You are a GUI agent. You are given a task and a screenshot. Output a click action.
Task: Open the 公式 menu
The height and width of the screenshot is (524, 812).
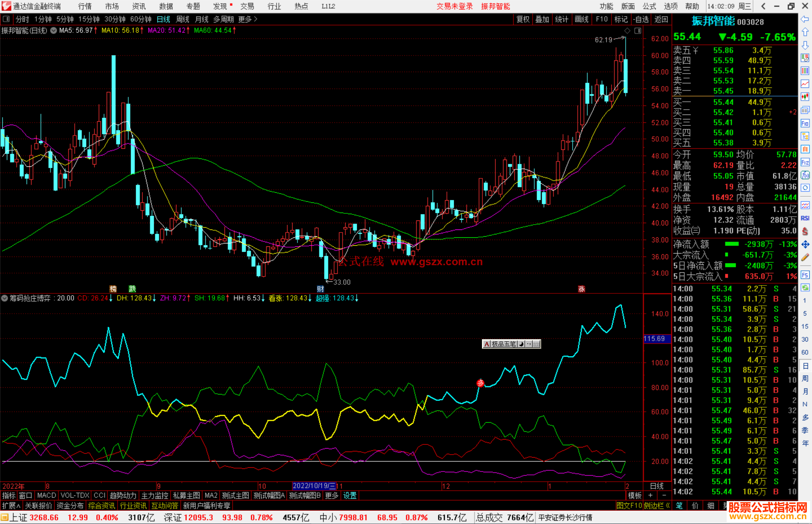[x=649, y=6]
